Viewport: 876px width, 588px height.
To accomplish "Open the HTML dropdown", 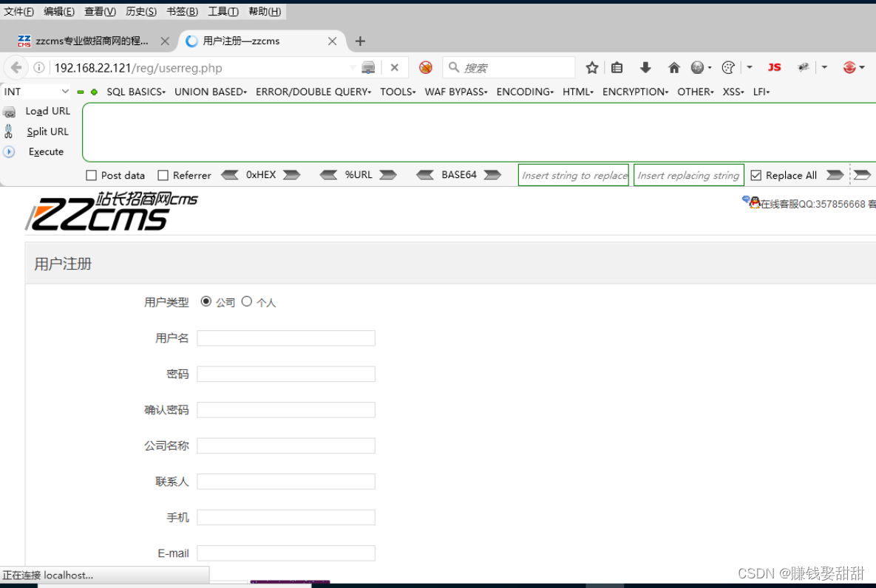I will (x=578, y=92).
